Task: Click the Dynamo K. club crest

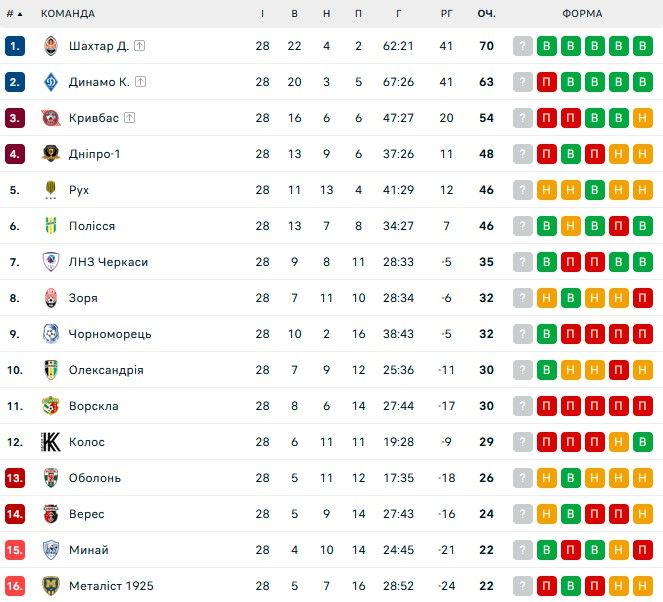Action: pyautogui.click(x=51, y=82)
